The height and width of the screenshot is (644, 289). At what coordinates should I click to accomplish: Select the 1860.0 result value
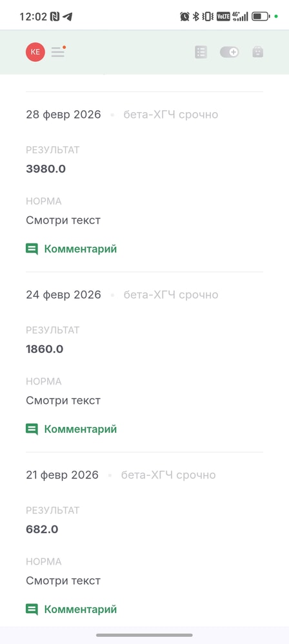pos(45,349)
